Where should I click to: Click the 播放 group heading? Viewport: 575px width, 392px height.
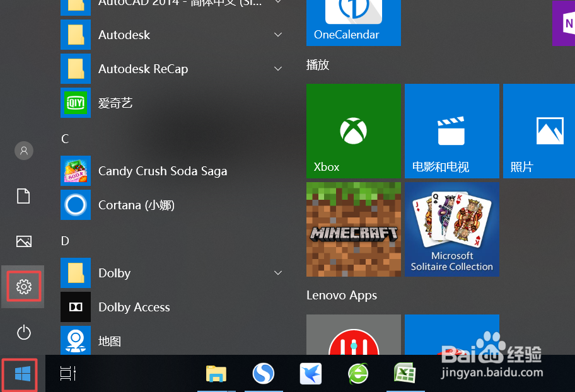(x=318, y=65)
